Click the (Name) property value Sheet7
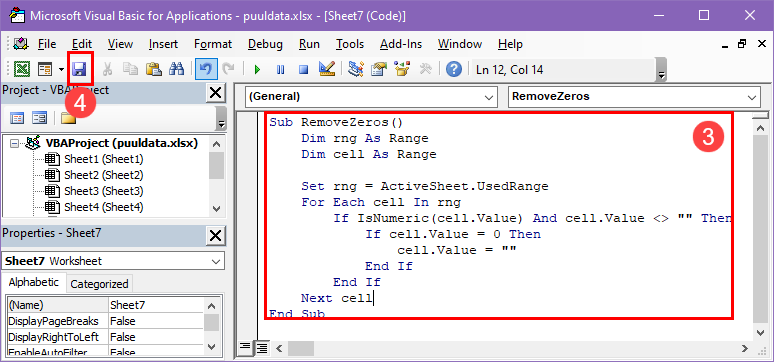 pos(155,305)
